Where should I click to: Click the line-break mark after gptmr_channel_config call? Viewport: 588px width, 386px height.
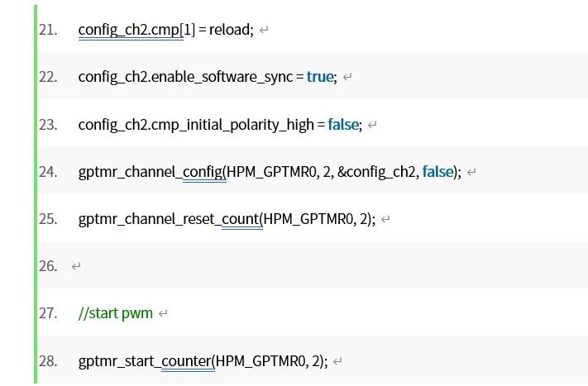point(471,172)
